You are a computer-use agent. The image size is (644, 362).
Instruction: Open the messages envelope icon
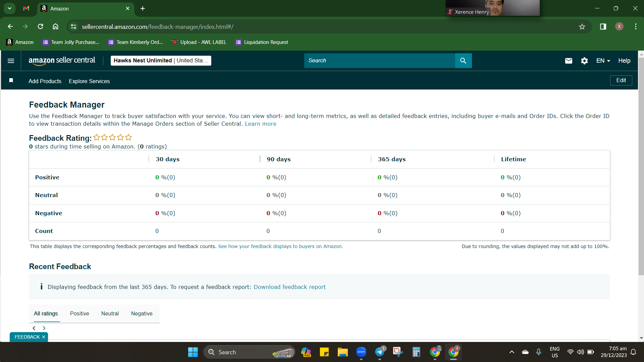point(569,61)
